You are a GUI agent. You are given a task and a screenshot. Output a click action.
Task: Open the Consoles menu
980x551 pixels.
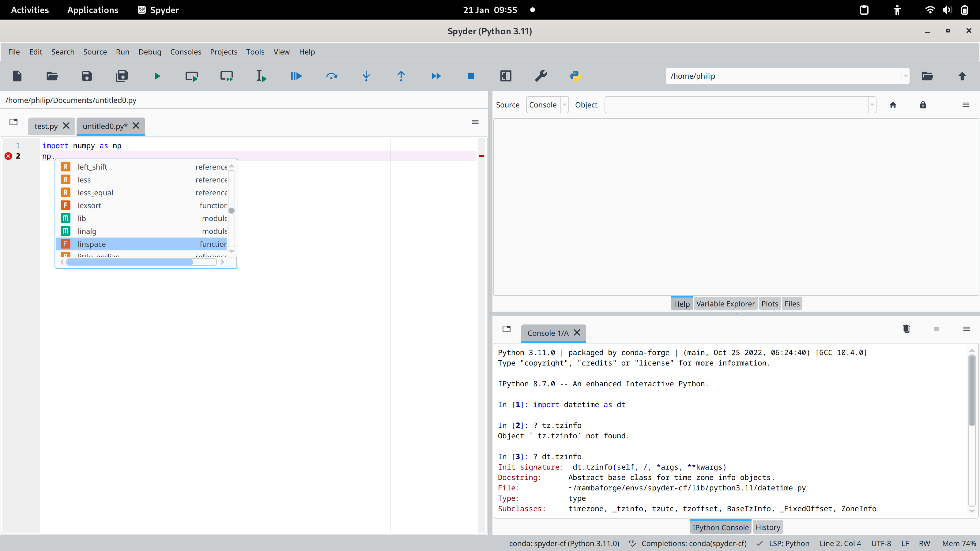coord(185,52)
